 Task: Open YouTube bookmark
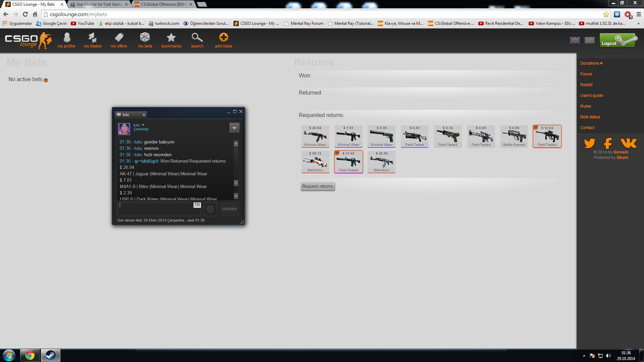pos(83,23)
